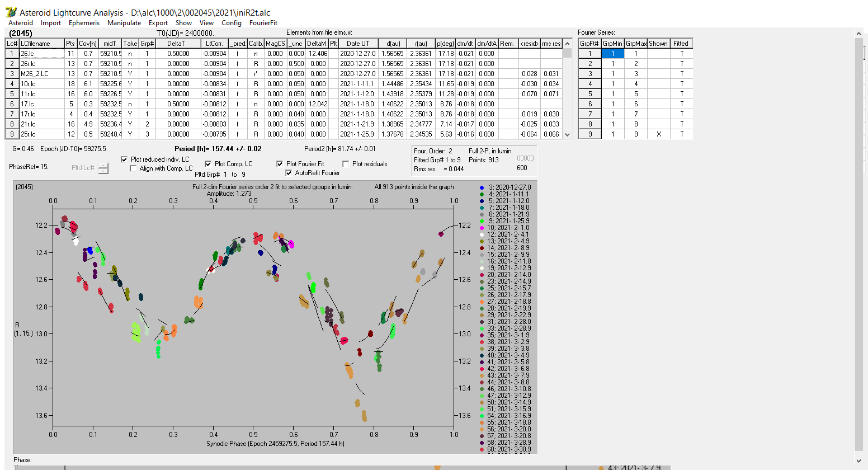
Task: Click up arrow of the window's right scrollbar
Action: coord(860,34)
